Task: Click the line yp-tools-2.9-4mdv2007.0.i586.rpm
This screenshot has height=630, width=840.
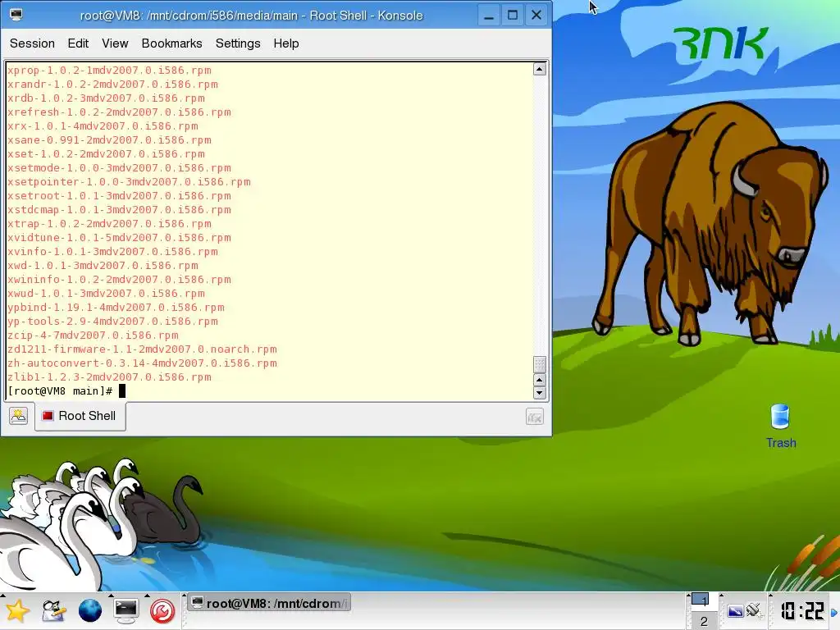Action: (x=112, y=322)
